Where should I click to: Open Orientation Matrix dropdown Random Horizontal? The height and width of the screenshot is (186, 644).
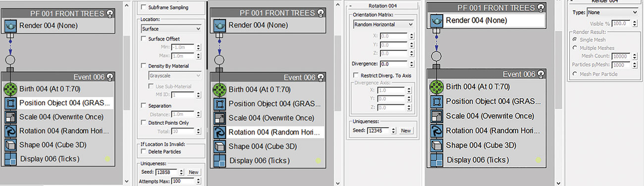383,24
